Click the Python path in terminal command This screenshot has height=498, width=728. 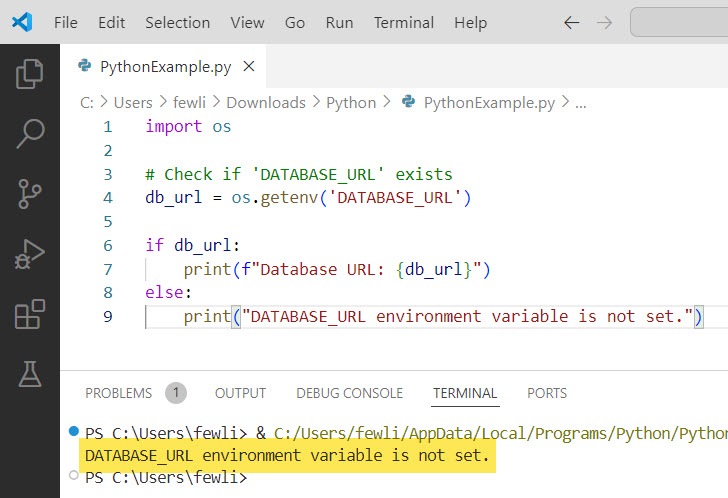[501, 433]
